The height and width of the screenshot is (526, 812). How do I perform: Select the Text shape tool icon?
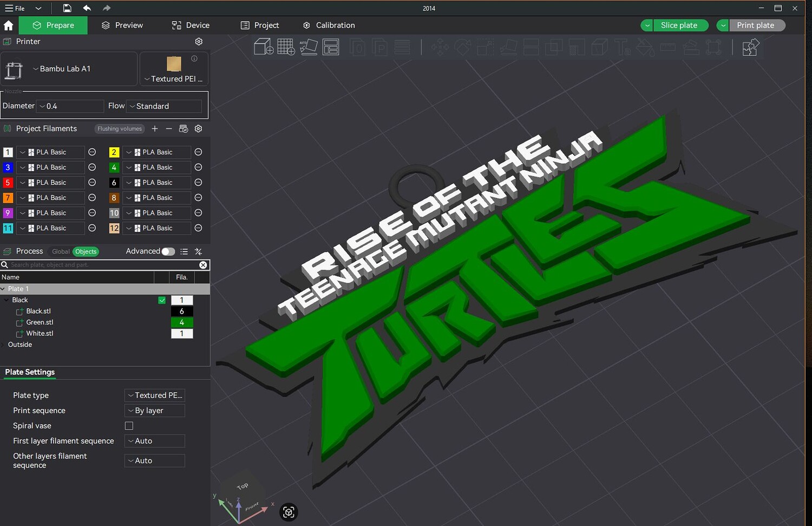point(622,47)
